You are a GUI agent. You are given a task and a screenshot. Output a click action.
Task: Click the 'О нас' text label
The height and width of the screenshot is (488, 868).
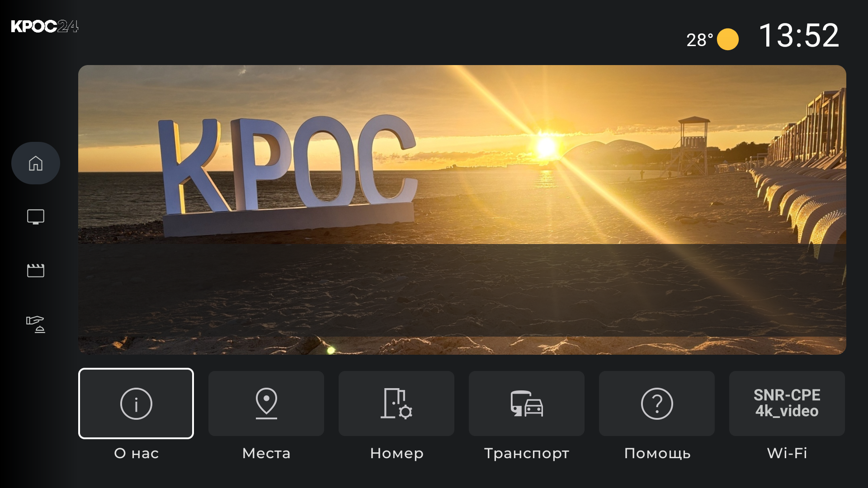point(136,453)
